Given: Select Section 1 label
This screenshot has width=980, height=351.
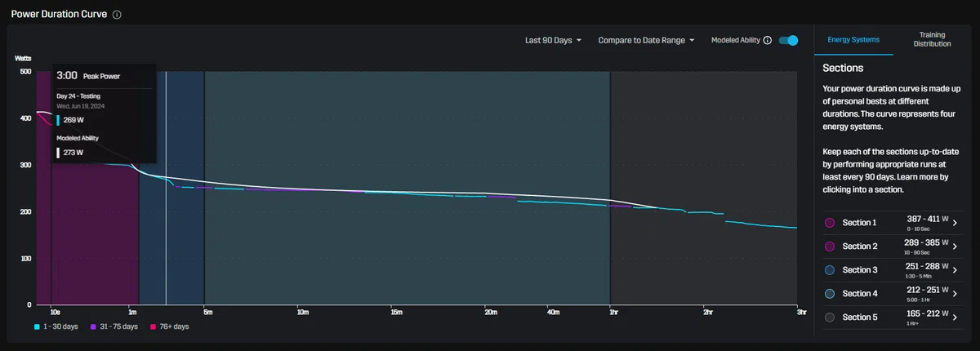Looking at the screenshot, I should coord(859,223).
